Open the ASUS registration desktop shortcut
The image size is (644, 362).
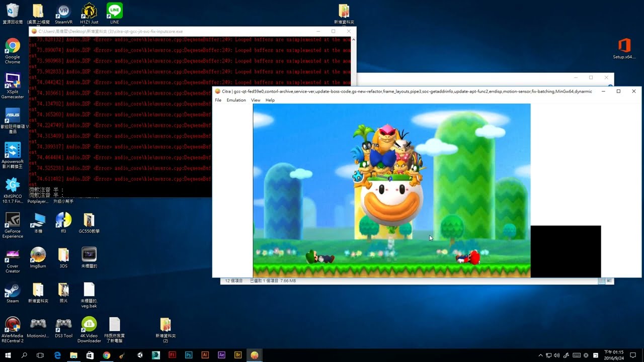[13, 121]
